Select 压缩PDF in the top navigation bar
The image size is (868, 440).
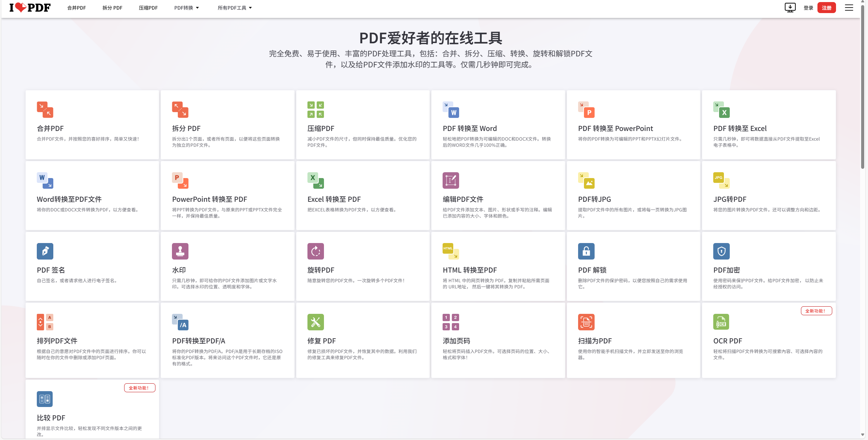click(x=148, y=8)
